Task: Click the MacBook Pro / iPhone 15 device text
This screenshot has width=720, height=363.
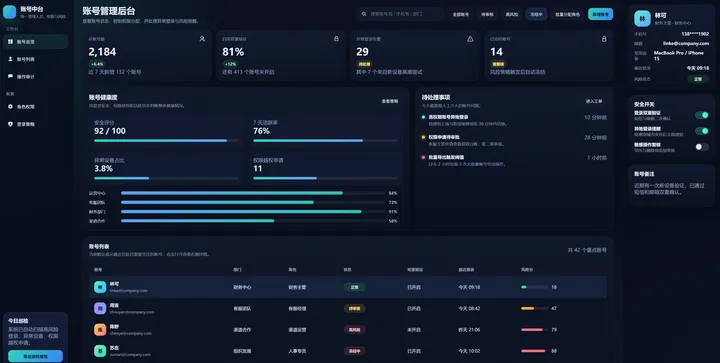Action: tap(679, 56)
